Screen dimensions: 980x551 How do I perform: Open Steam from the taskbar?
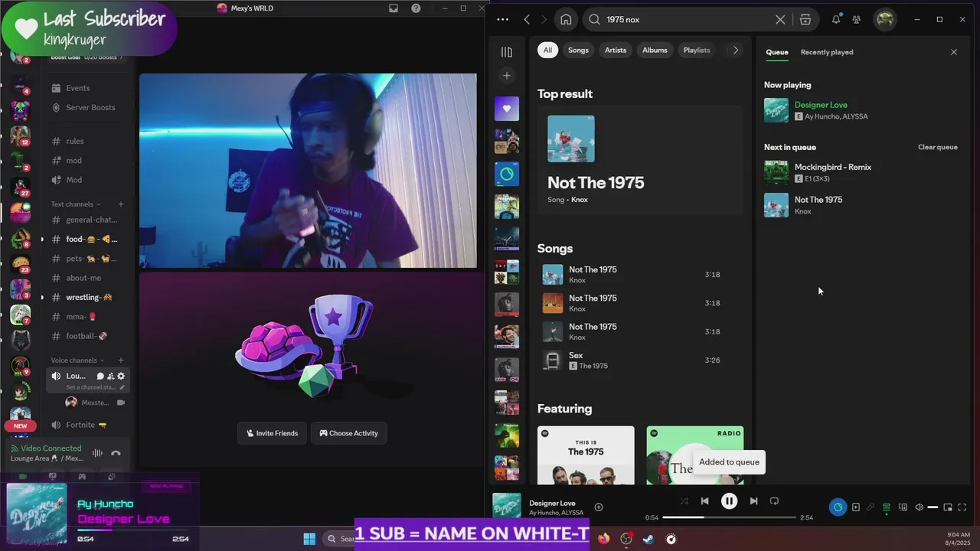point(648,539)
